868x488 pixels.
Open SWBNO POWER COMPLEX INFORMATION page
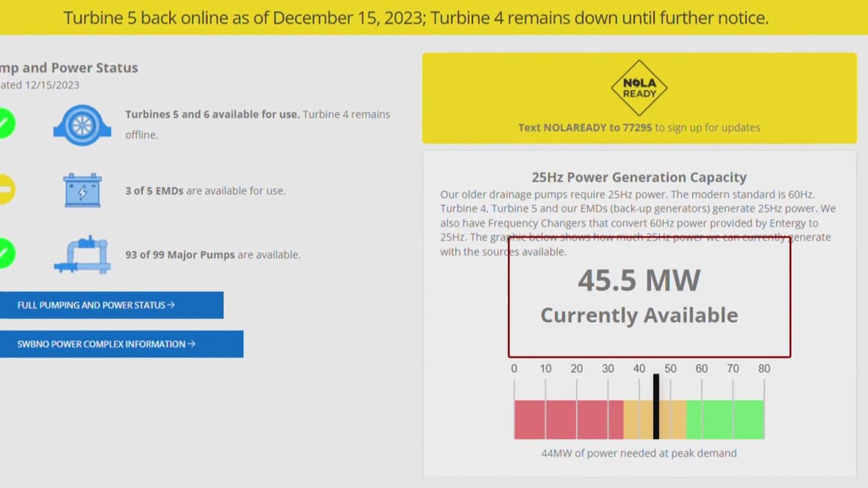click(121, 343)
